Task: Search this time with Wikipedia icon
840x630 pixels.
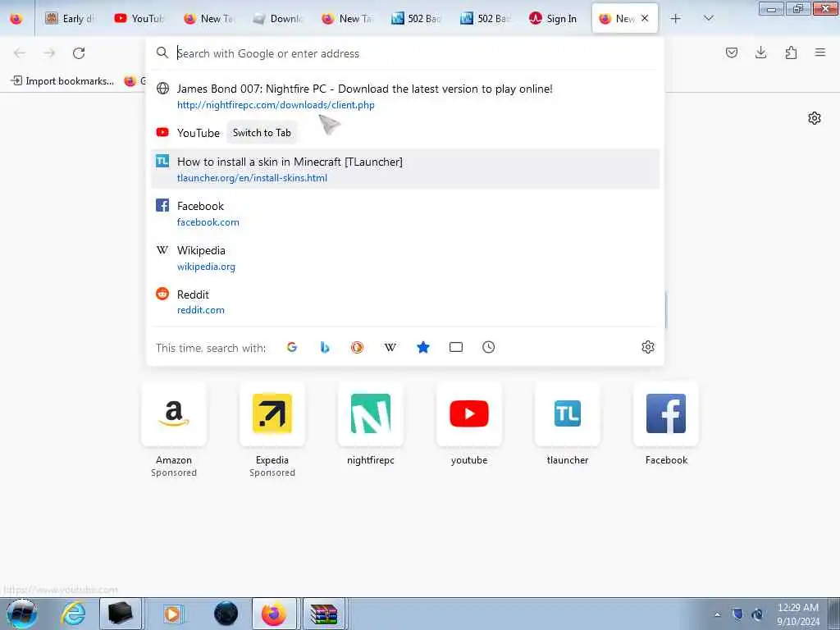Action: [x=390, y=347]
